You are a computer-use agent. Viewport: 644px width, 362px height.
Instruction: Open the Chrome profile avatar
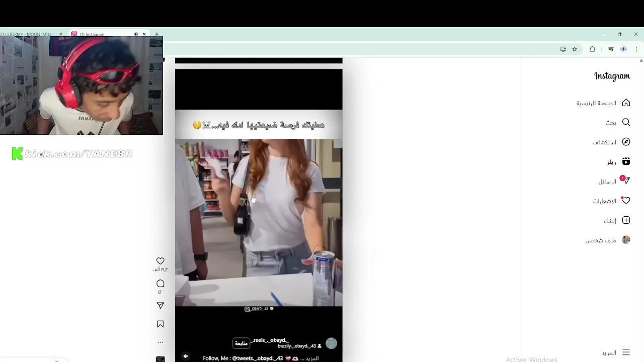click(624, 49)
